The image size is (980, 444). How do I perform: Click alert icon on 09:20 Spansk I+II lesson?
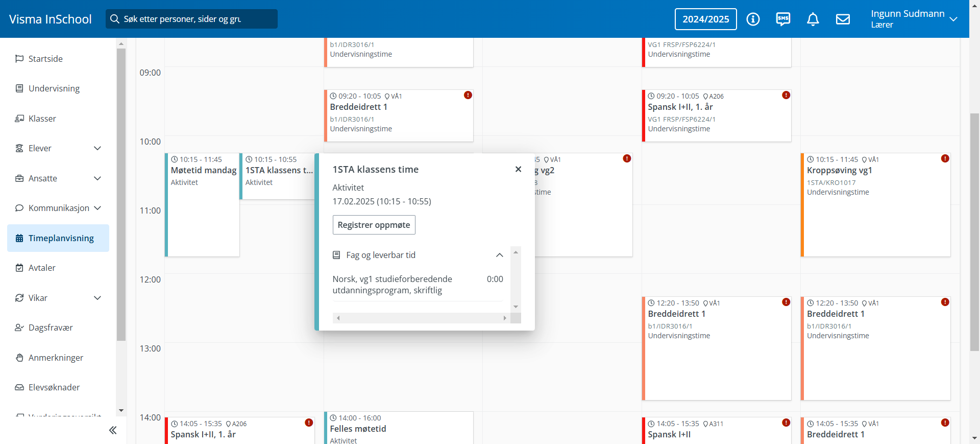pyautogui.click(x=786, y=96)
